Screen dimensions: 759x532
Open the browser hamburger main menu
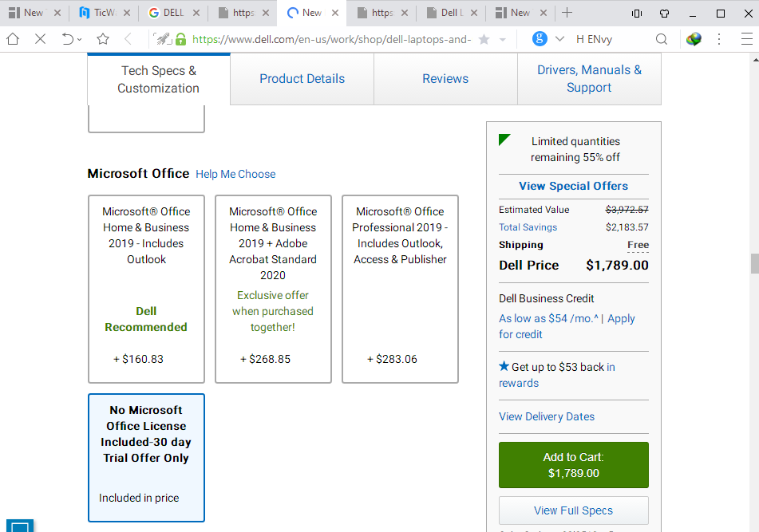(746, 39)
